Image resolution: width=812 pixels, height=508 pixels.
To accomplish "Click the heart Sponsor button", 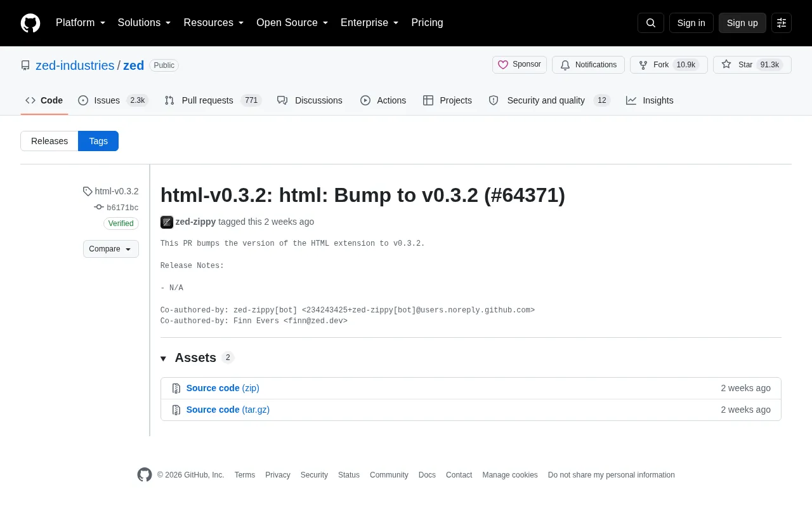I will click(520, 65).
